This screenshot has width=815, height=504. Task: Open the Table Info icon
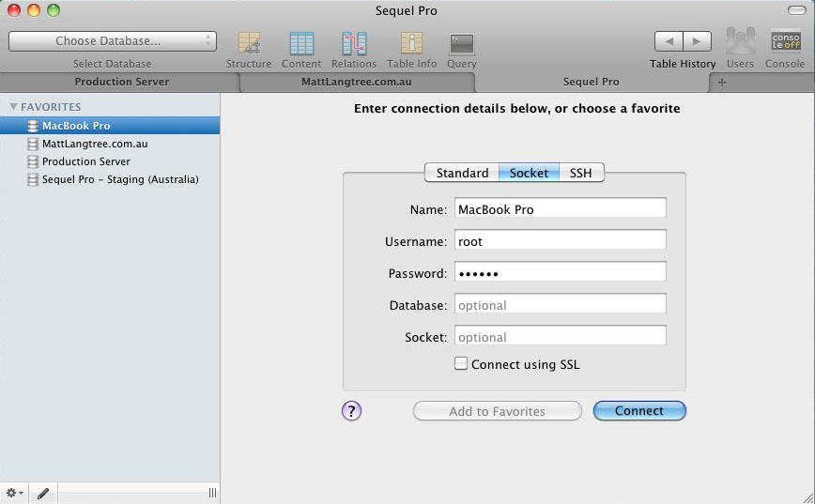tap(411, 43)
